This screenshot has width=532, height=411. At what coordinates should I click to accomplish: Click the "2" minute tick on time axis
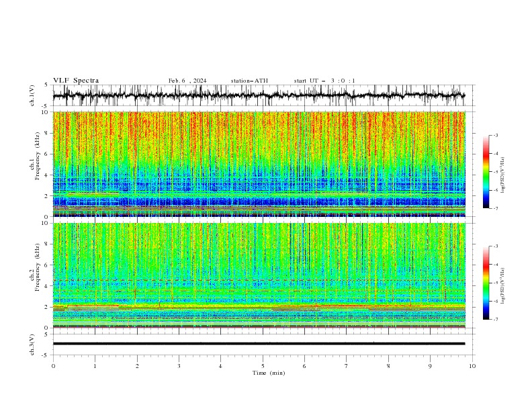pos(137,366)
